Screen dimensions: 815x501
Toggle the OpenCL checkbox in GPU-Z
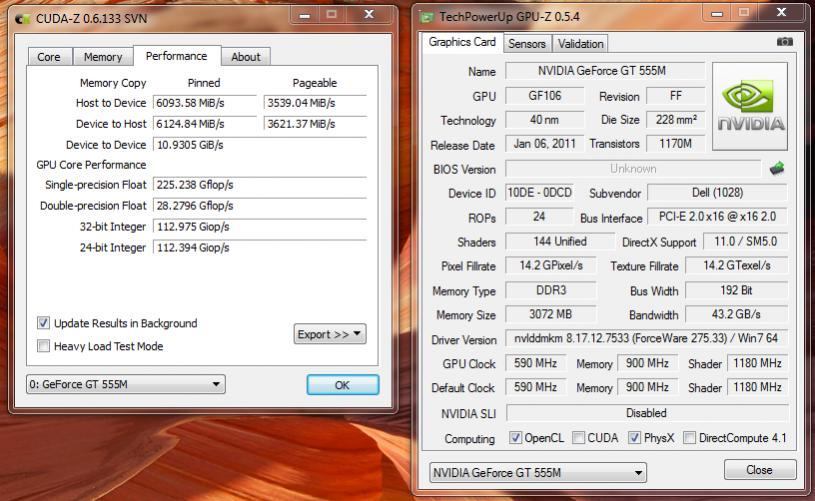pos(515,438)
